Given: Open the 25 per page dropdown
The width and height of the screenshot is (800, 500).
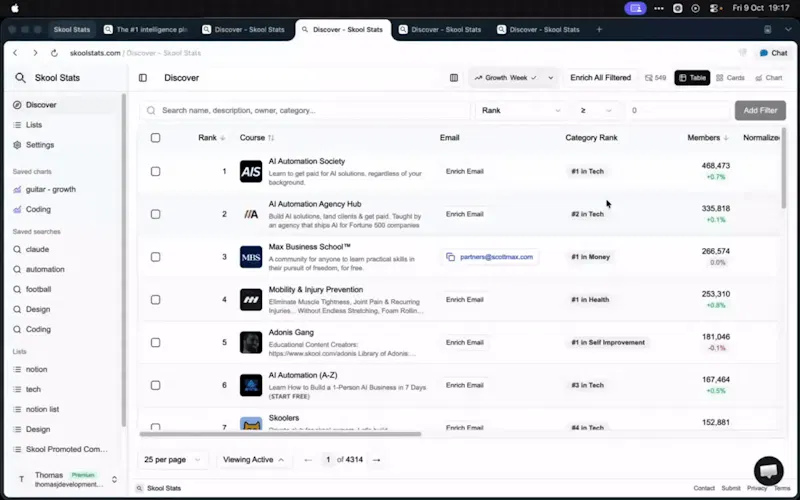Looking at the screenshot, I should pyautogui.click(x=172, y=460).
